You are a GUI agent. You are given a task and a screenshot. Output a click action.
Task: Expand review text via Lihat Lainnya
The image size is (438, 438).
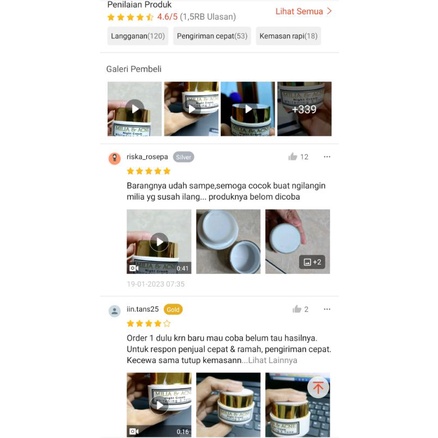[273, 360]
